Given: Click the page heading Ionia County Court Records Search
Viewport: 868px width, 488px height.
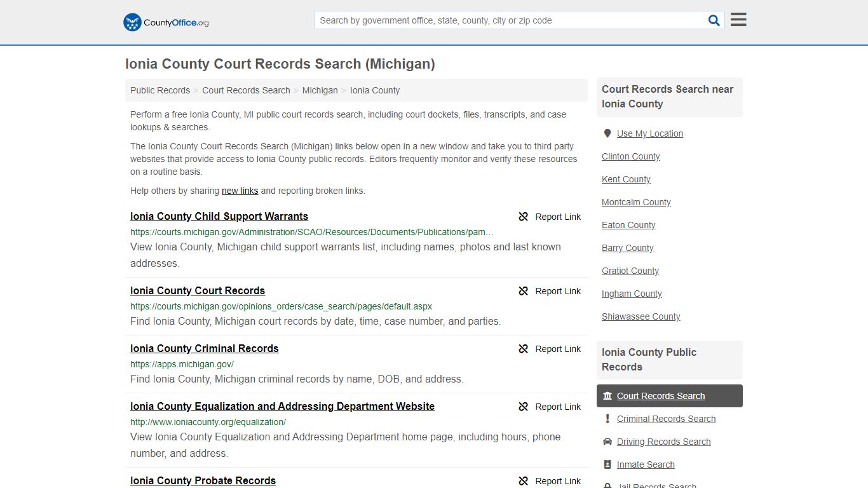Looking at the screenshot, I should pos(280,64).
